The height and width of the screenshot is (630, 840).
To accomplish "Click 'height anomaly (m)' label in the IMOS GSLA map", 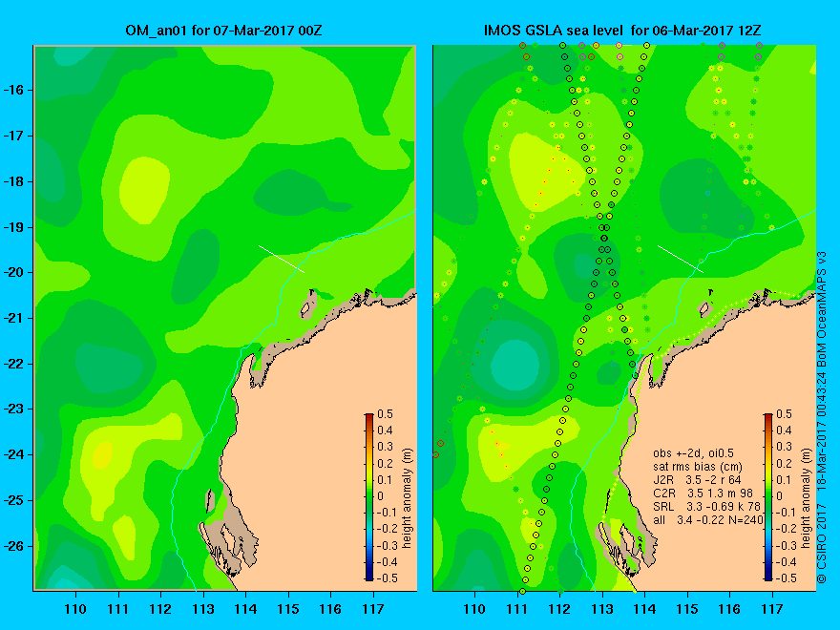I will coord(807,498).
